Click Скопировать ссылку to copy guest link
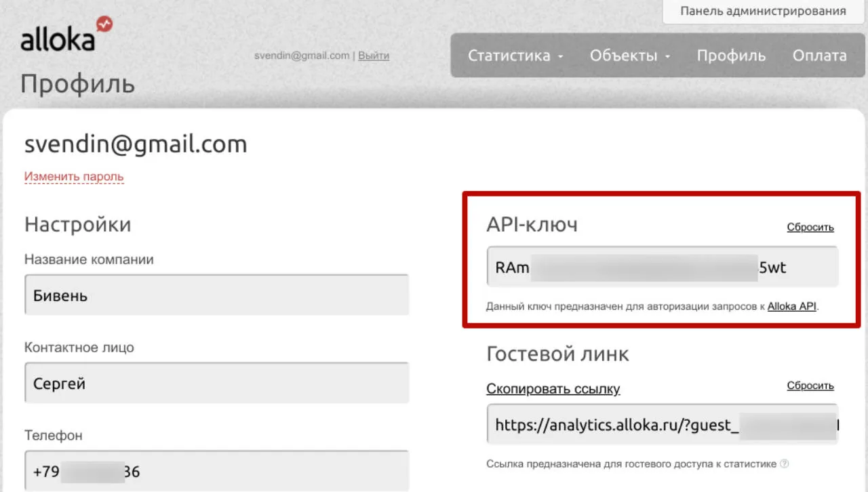The height and width of the screenshot is (492, 868). point(553,389)
